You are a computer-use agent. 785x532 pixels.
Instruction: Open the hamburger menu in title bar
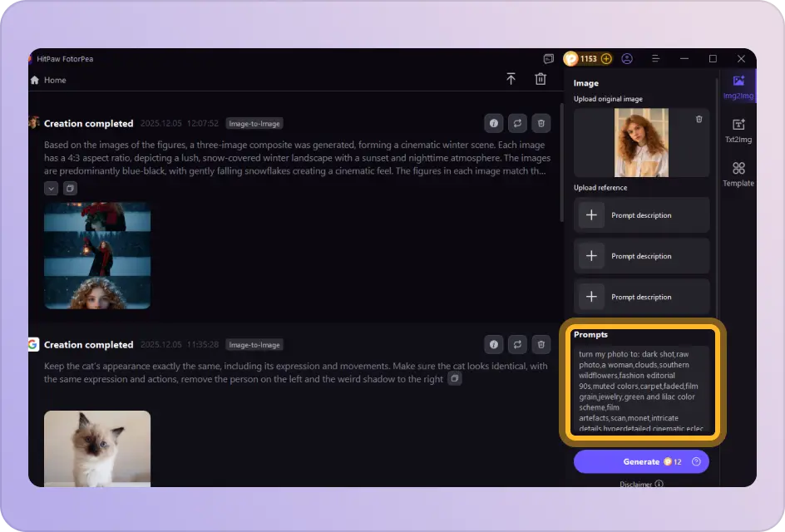(656, 59)
